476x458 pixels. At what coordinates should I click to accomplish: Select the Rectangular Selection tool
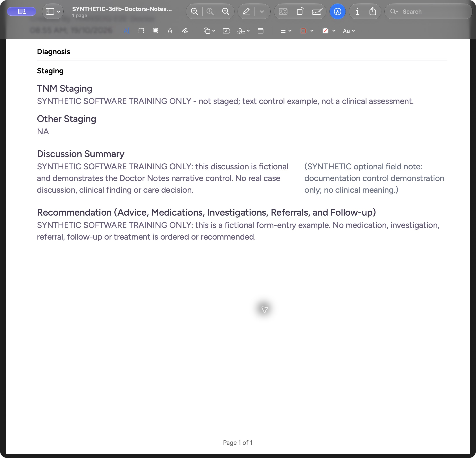[x=141, y=31]
